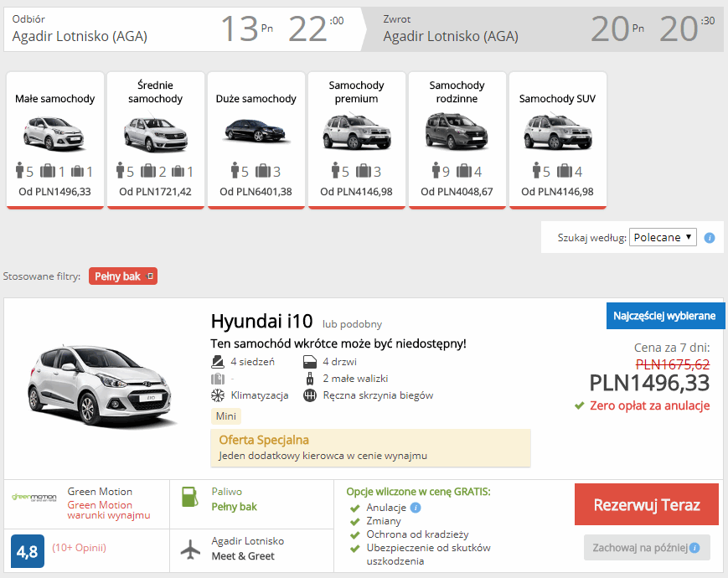The width and height of the screenshot is (728, 578).
Task: Click suitcase icon on Samochody SUV card
Action: (x=564, y=171)
